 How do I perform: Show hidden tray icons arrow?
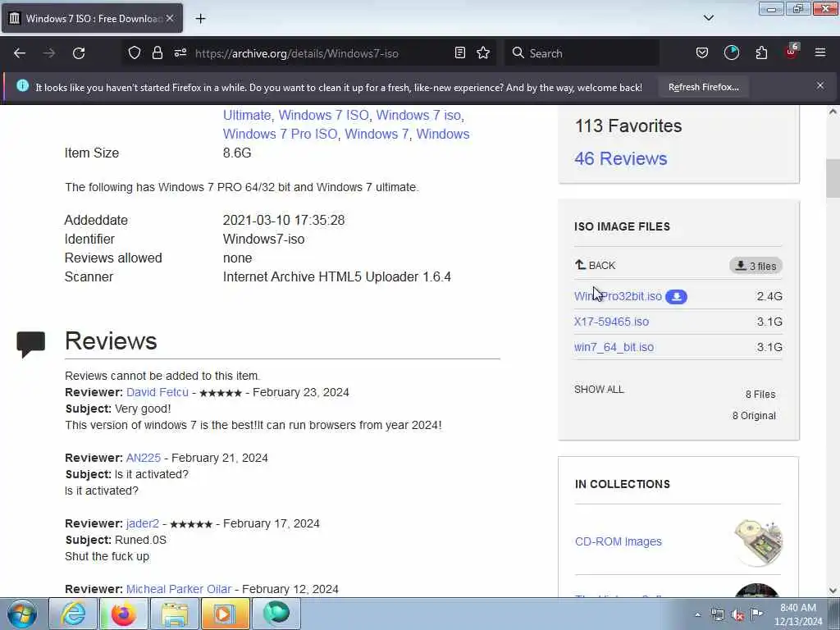click(697, 614)
